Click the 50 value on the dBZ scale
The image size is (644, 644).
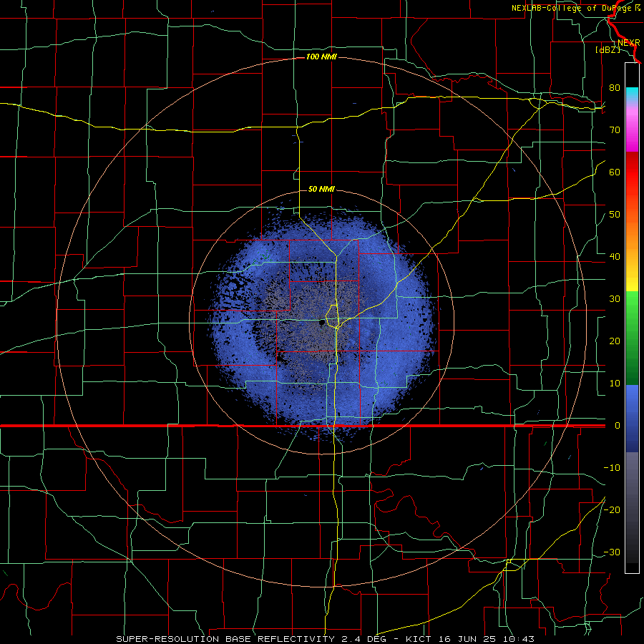615,215
